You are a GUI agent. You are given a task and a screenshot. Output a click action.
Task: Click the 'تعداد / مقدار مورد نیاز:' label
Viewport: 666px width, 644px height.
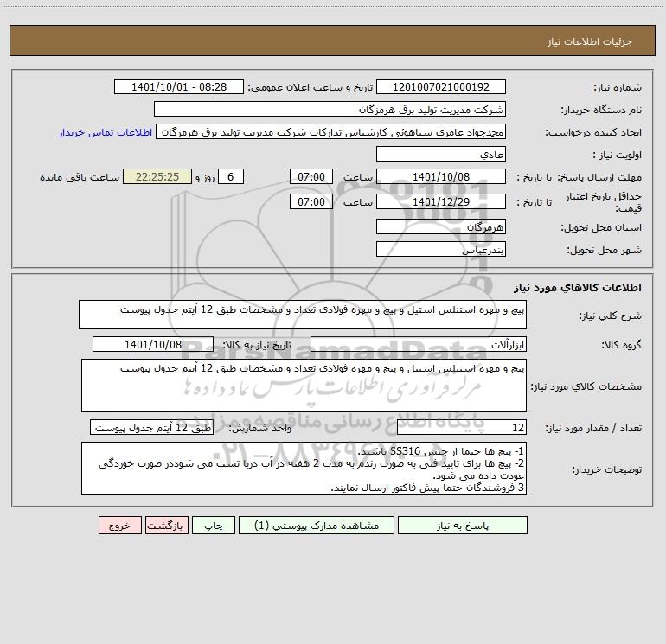pyautogui.click(x=593, y=429)
